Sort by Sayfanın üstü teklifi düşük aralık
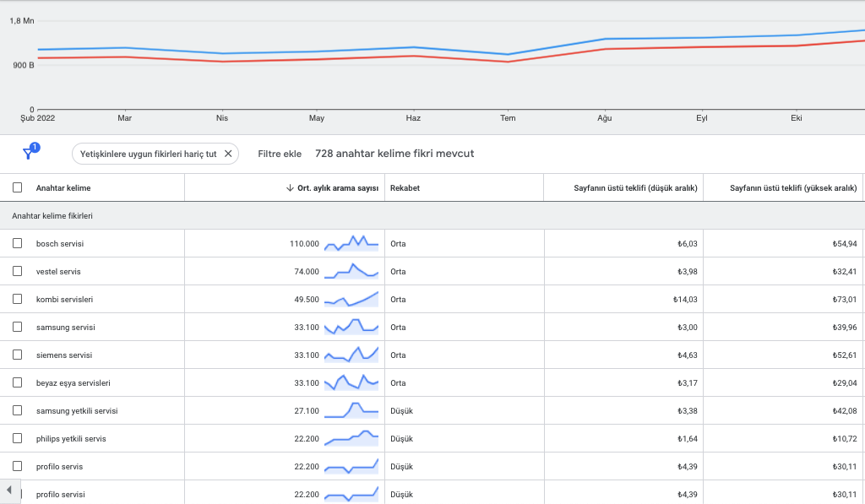 tap(635, 188)
